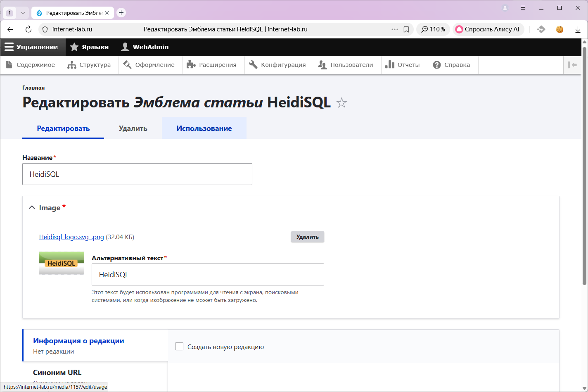Open the tab list dropdown arrow

(x=23, y=13)
